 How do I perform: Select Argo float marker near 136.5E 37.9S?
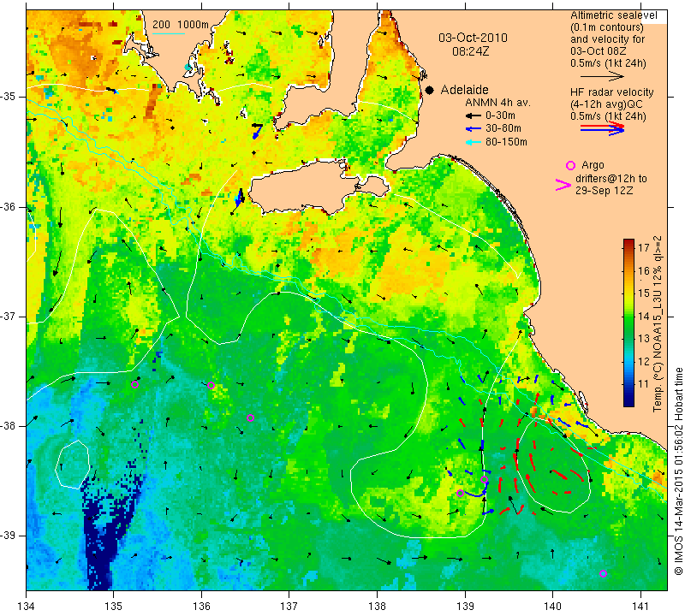[250, 418]
